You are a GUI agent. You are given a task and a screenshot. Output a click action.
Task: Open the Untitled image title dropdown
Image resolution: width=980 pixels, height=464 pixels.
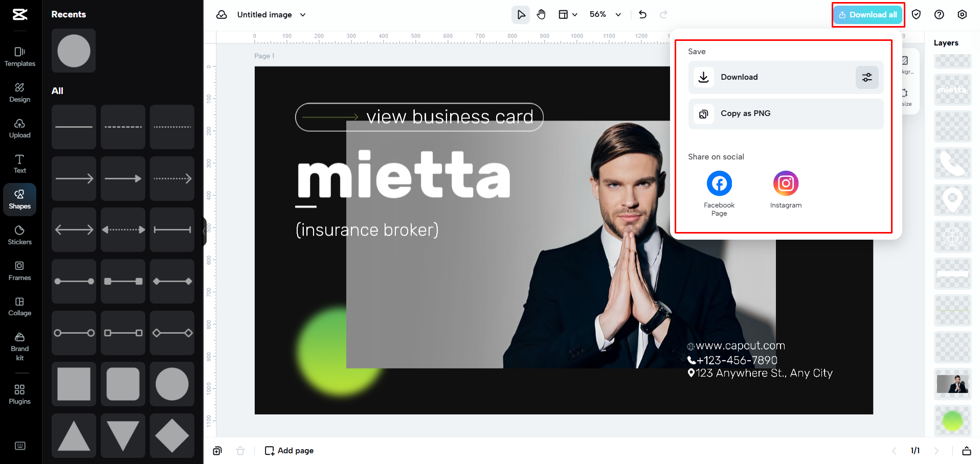pos(303,14)
